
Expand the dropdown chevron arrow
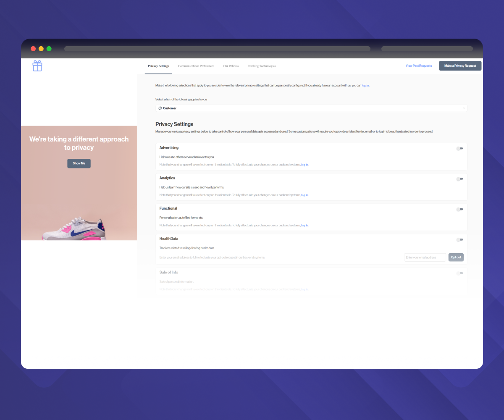tap(464, 108)
